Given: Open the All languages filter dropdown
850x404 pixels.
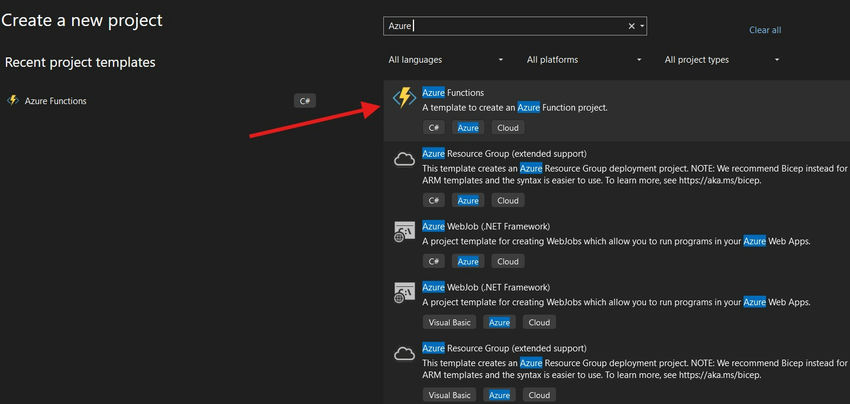Looking at the screenshot, I should [x=446, y=60].
